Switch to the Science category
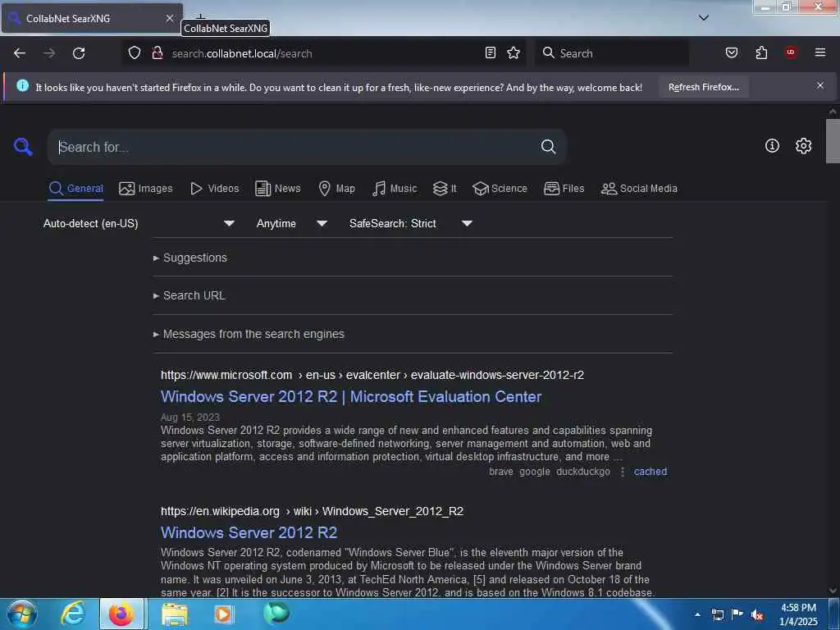Screen dimensions: 840x630 [x=500, y=189]
